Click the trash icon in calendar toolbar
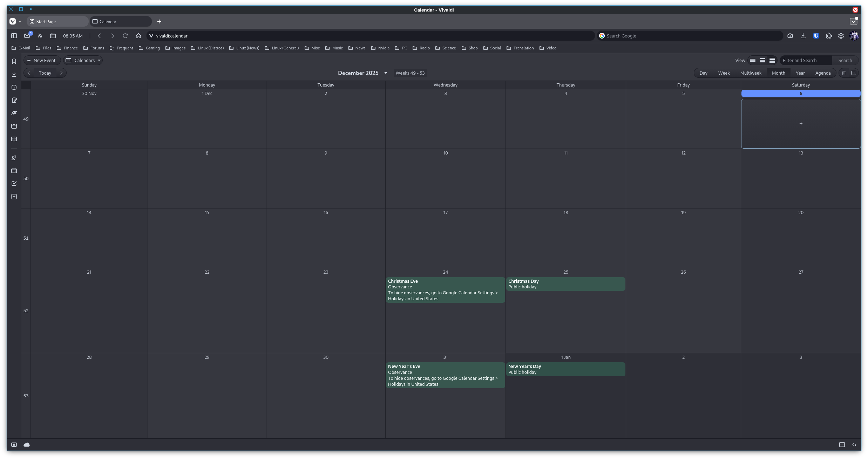 [x=844, y=73]
